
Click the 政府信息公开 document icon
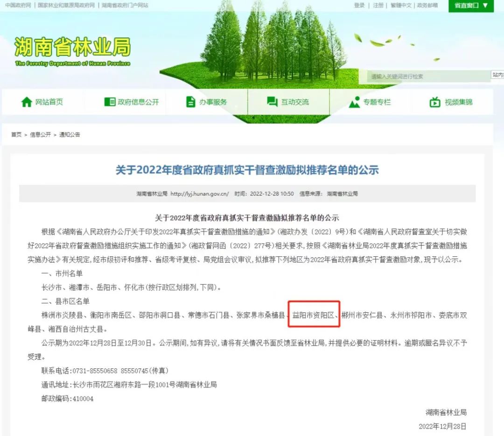click(x=109, y=102)
